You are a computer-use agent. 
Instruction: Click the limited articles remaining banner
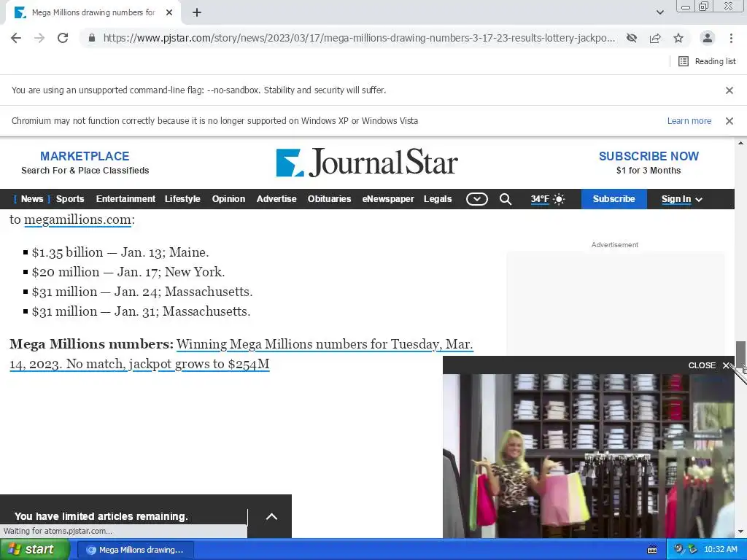101,516
